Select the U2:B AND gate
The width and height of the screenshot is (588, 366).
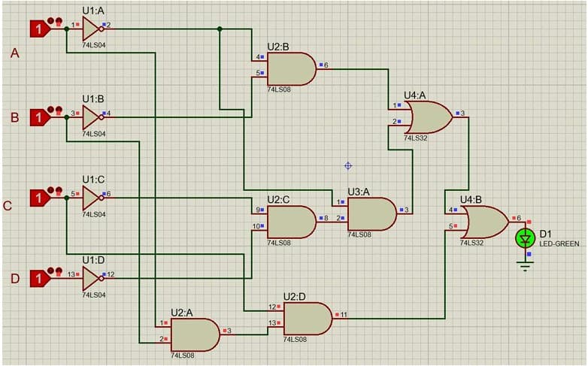coord(292,69)
